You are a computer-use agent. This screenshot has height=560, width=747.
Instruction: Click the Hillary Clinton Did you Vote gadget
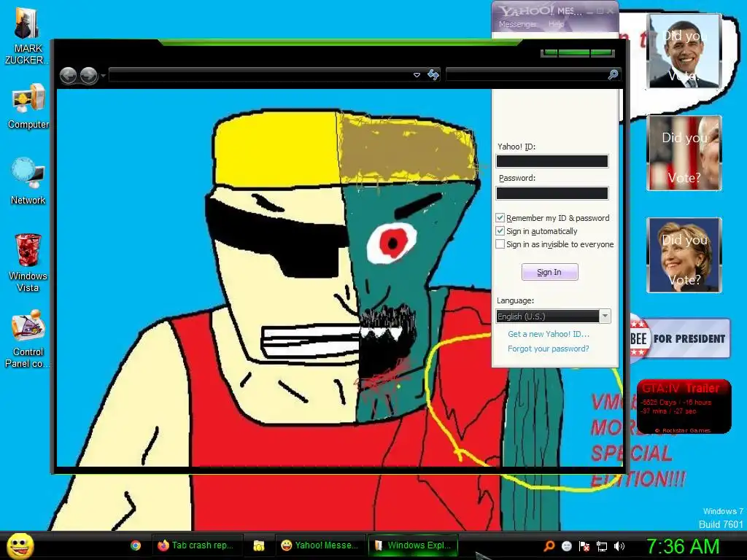[x=684, y=254]
